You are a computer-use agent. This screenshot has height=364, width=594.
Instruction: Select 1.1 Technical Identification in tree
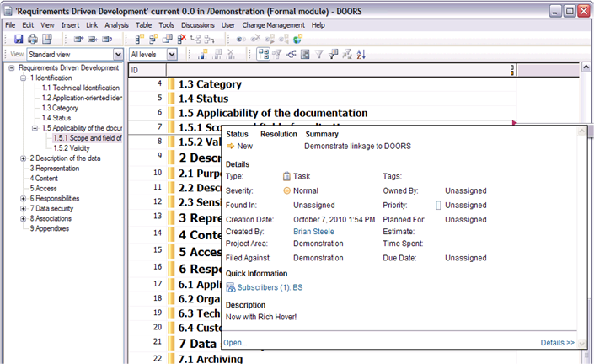click(x=80, y=88)
